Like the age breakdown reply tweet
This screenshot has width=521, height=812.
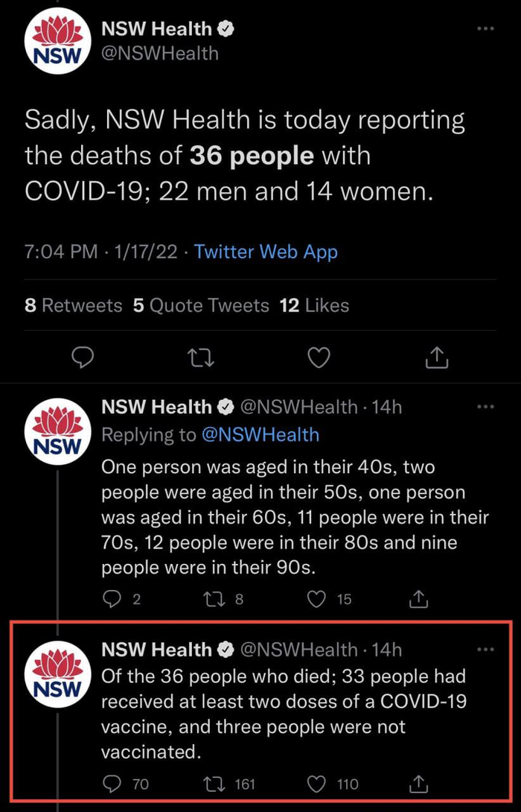(x=317, y=598)
